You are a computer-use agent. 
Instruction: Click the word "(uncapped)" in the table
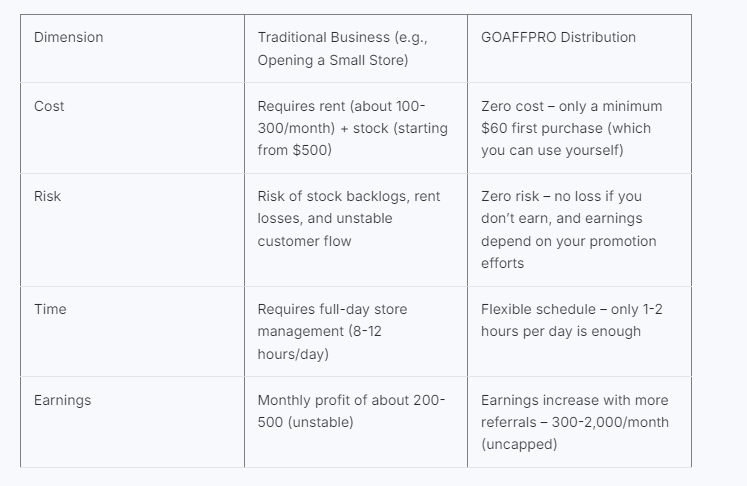517,444
